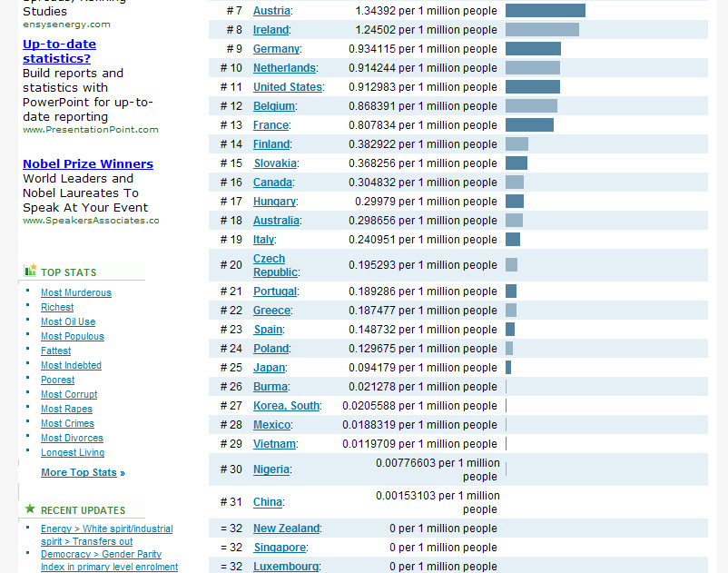Open the Belgium country link
The width and height of the screenshot is (728, 573).
(274, 106)
